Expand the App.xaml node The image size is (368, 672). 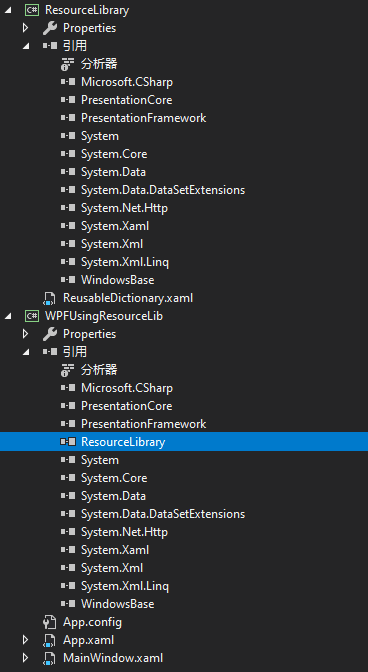pos(25,640)
